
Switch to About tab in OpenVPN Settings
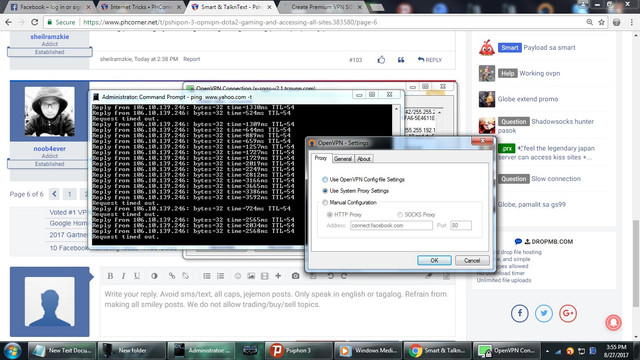click(364, 159)
